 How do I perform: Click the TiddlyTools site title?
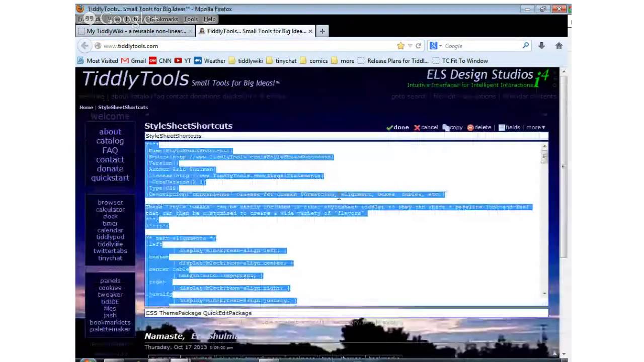point(135,79)
